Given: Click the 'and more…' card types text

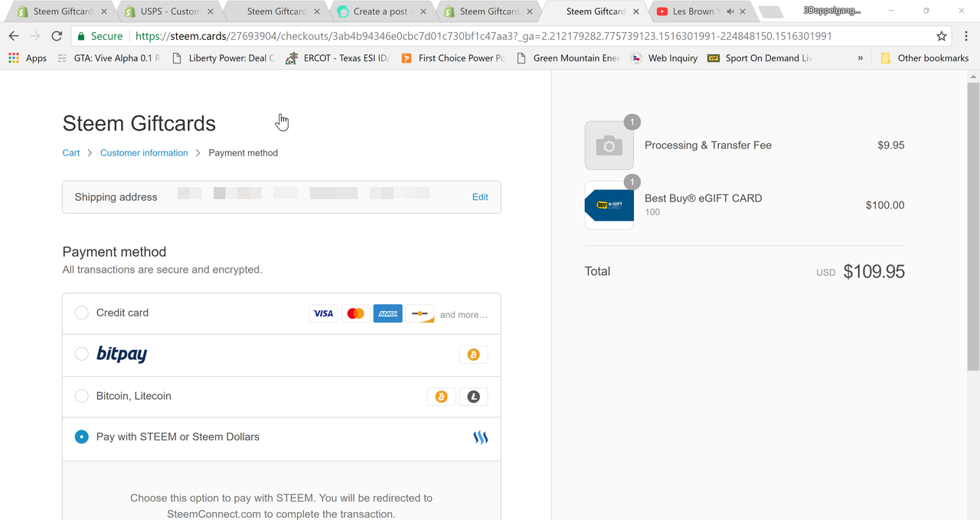Looking at the screenshot, I should click(464, 315).
